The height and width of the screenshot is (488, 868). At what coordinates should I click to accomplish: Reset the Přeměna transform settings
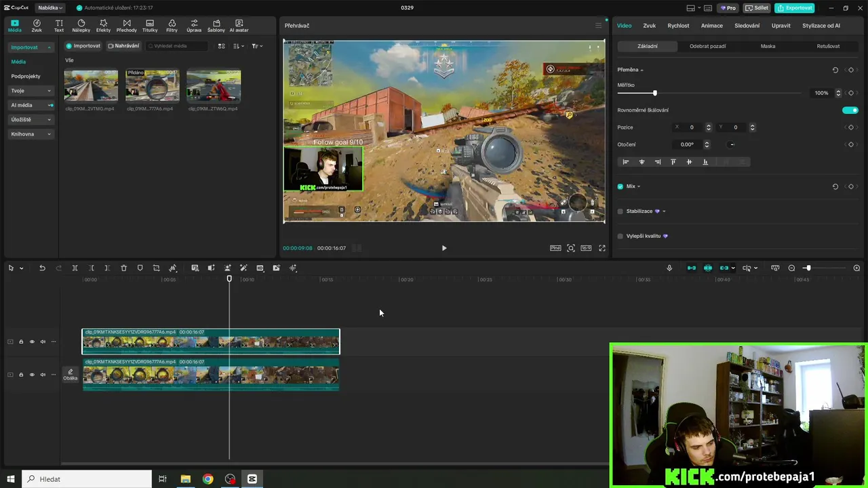835,70
